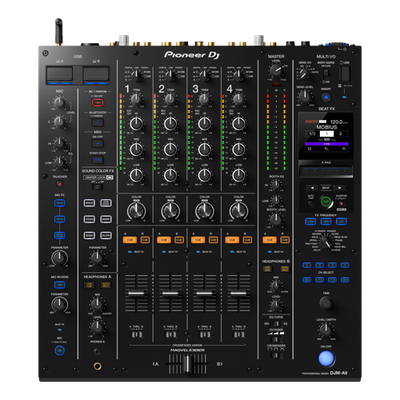Viewport: 400px width, 400px height.
Task: Select the CRUSH sound color effect
Action: coord(89,219)
